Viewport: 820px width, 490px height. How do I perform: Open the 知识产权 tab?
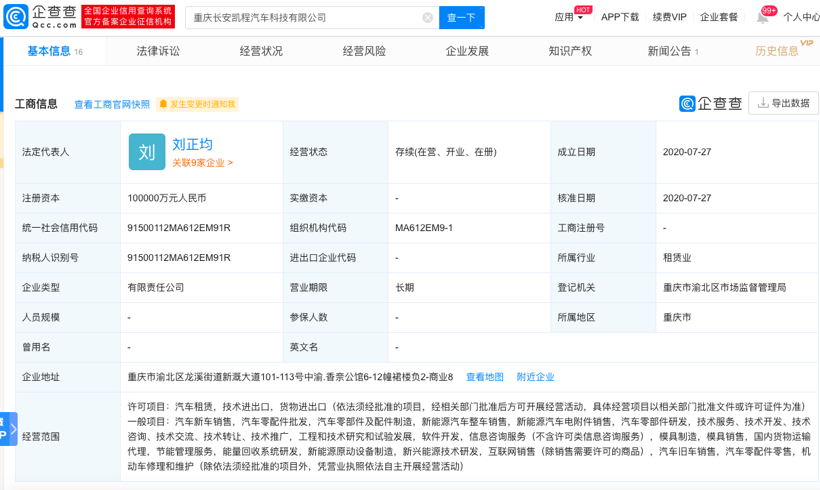coord(570,51)
